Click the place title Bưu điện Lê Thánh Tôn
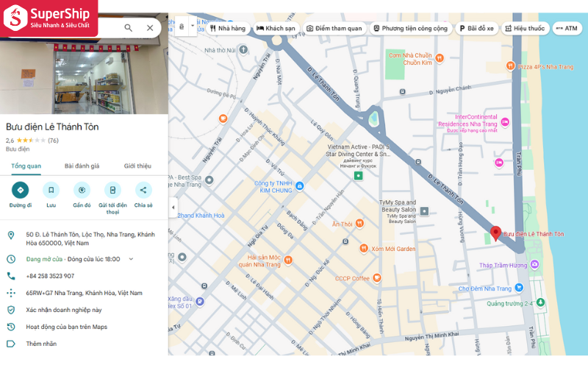 click(52, 127)
